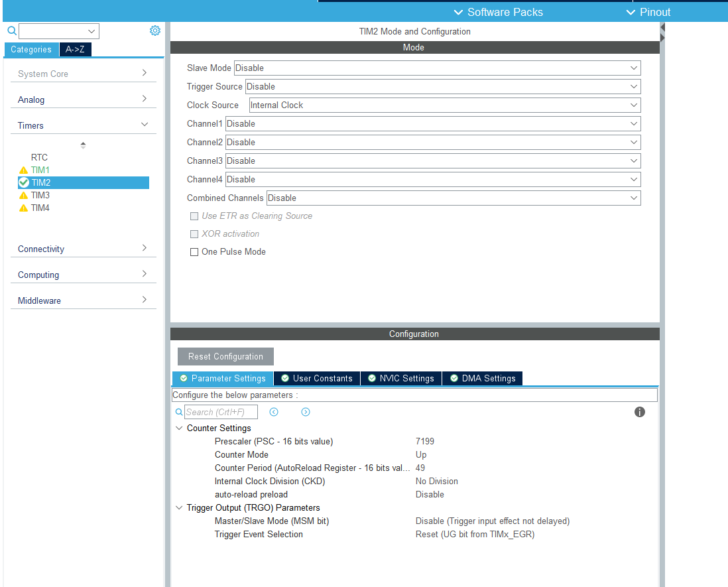Click the Reset Configuration button

225,357
